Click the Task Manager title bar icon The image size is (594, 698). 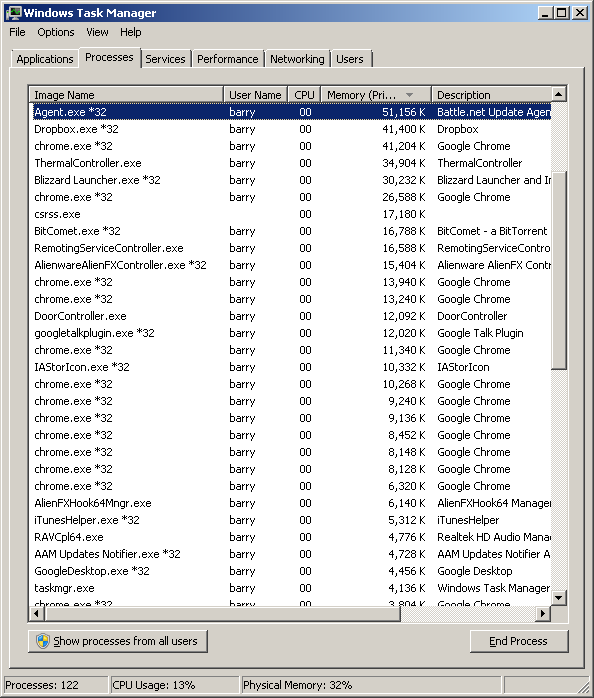[x=14, y=12]
